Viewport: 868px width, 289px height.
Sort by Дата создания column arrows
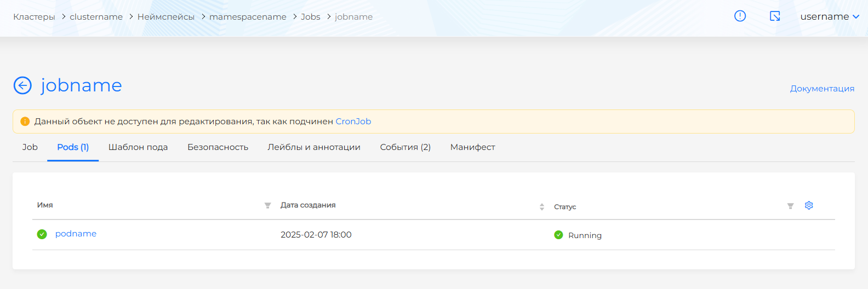click(541, 207)
